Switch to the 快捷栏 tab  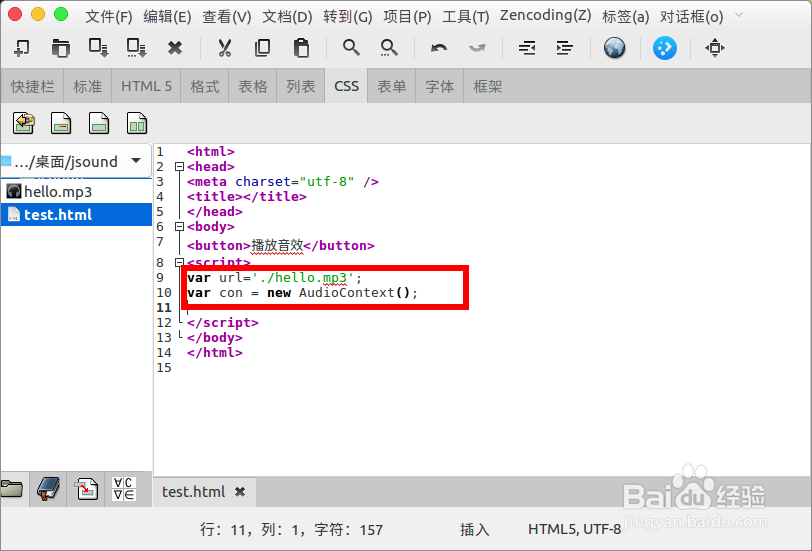(33, 86)
